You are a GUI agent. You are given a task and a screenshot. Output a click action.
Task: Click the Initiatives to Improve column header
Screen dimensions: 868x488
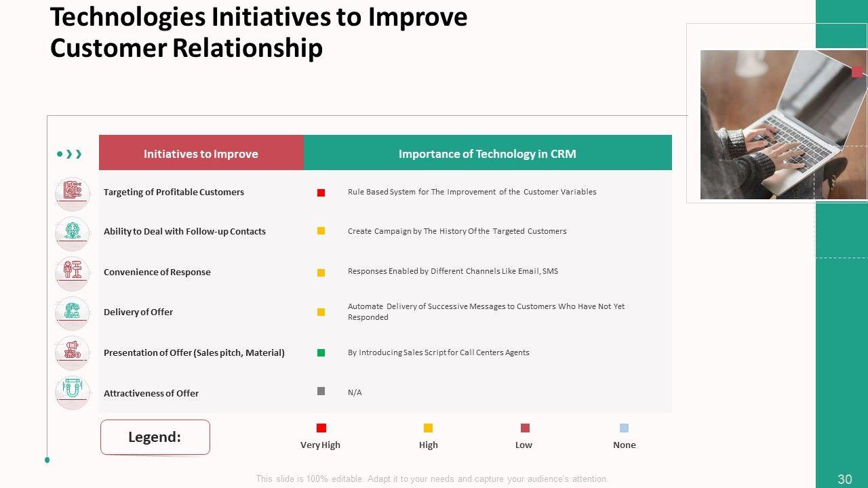click(201, 152)
